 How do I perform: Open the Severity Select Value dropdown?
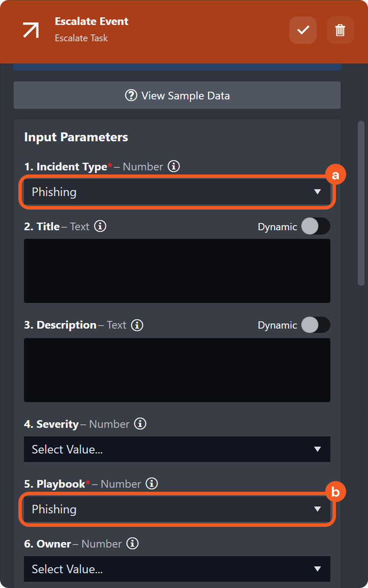pos(177,449)
